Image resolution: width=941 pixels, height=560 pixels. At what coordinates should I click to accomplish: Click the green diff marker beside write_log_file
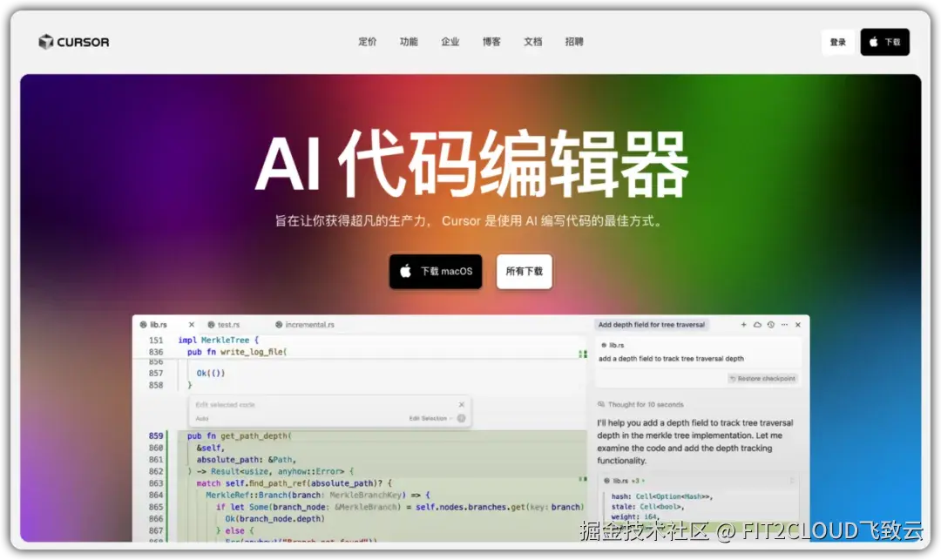point(582,354)
